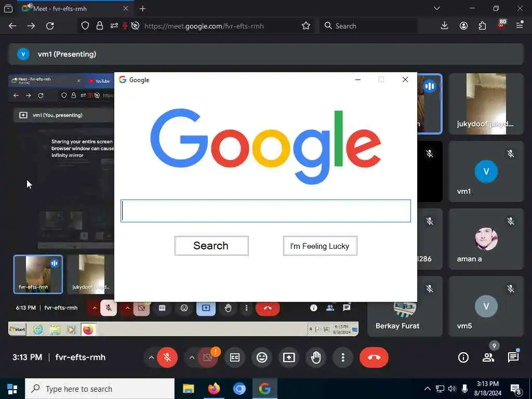Image resolution: width=532 pixels, height=399 pixels.
Task: Select the Meet - fvr-efts-rmh tab
Action: click(x=75, y=8)
